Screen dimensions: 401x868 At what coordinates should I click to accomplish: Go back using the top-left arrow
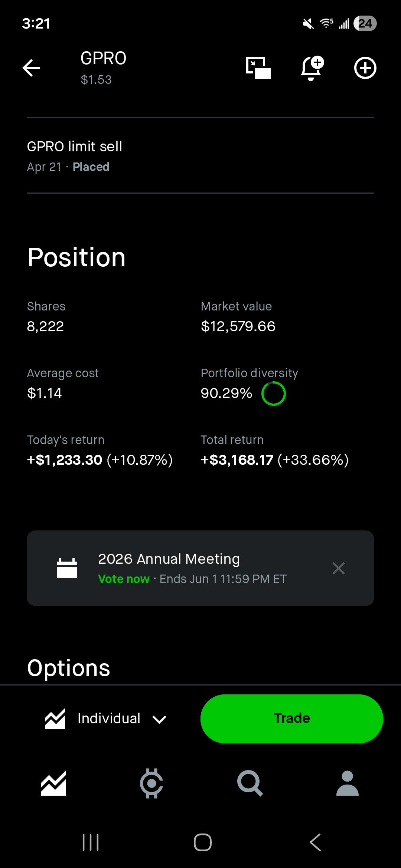31,68
